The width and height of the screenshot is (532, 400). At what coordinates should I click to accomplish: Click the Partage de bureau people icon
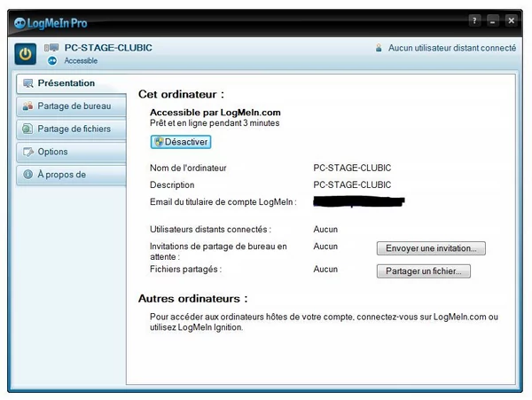(x=27, y=106)
